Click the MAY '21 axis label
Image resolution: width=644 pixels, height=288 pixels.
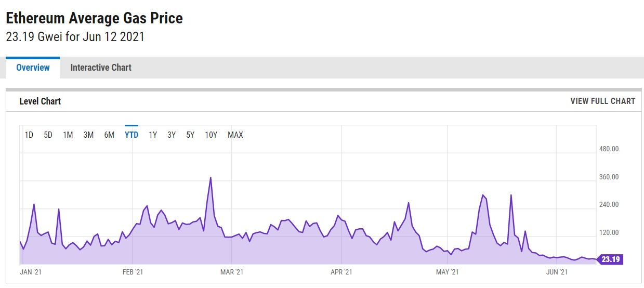[x=448, y=272]
